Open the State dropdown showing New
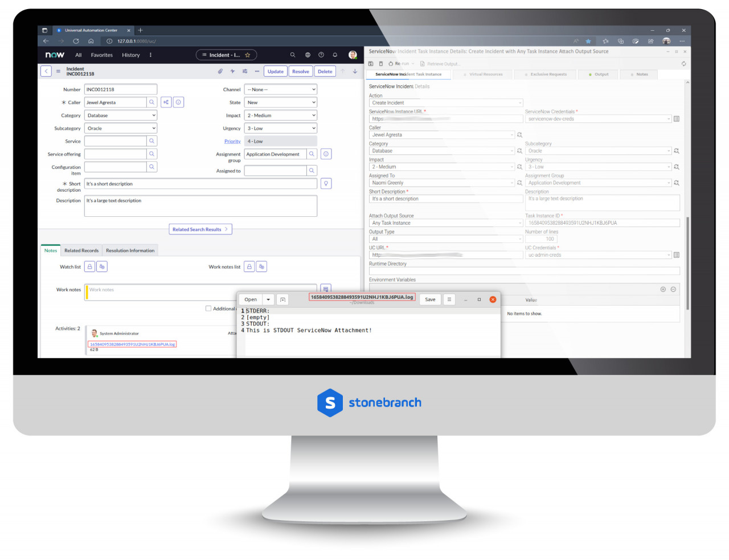The width and height of the screenshot is (729, 560). tap(280, 102)
